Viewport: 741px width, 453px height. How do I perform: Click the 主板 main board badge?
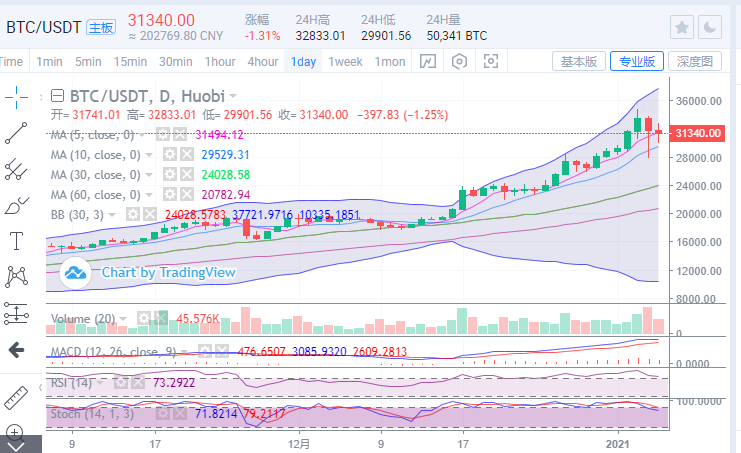click(x=101, y=27)
